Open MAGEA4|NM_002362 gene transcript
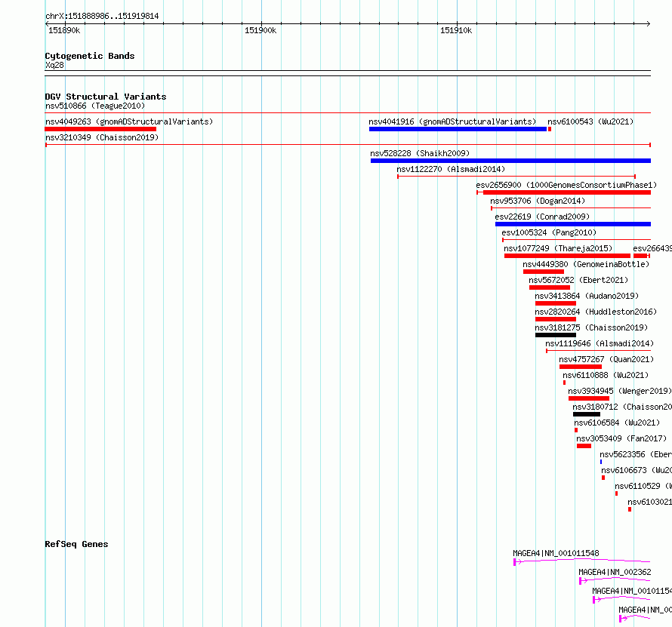The height and width of the screenshot is (627, 672). coord(615,580)
